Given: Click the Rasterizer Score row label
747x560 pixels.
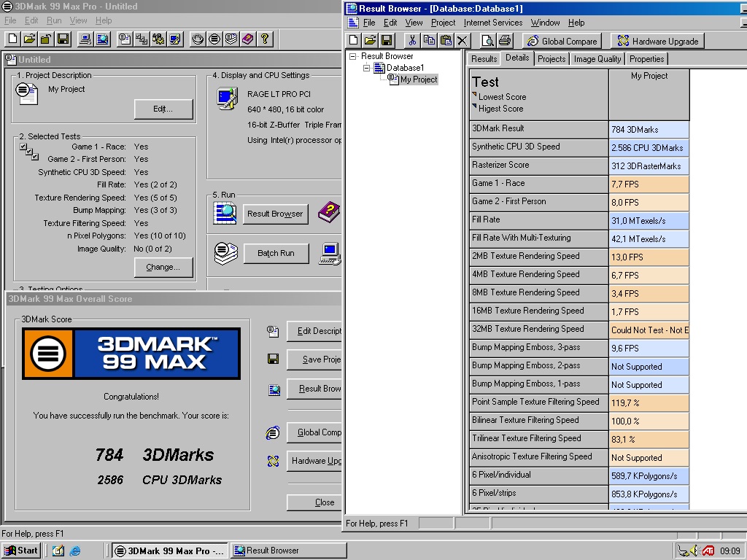Looking at the screenshot, I should coord(539,165).
